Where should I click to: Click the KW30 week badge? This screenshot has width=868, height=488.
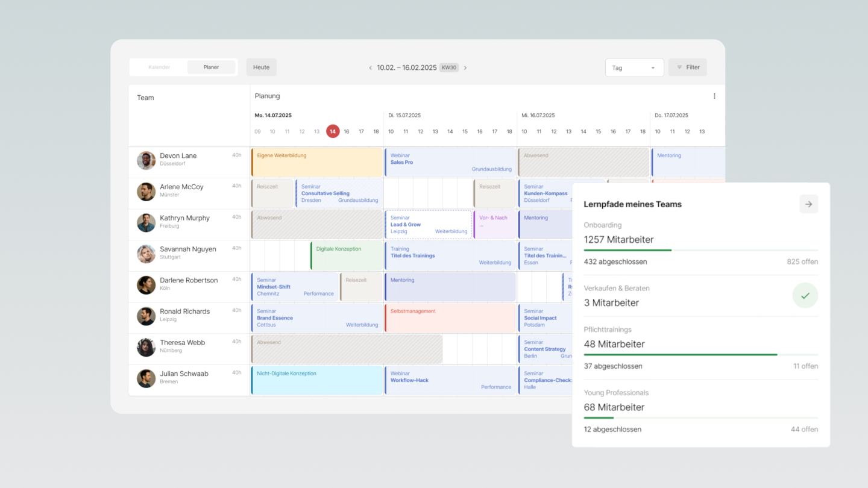pyautogui.click(x=448, y=67)
